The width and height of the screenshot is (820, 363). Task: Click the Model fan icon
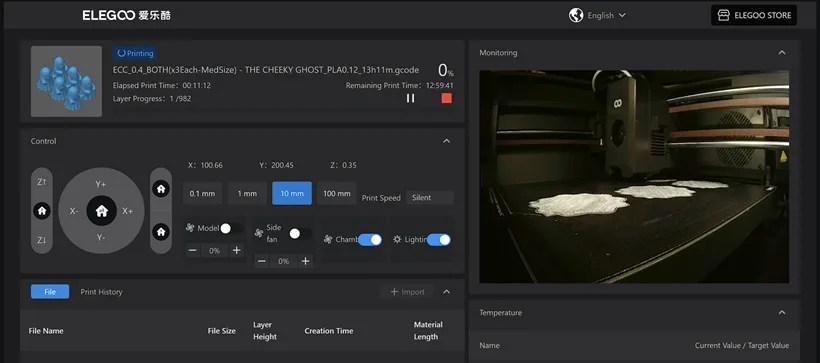[190, 228]
